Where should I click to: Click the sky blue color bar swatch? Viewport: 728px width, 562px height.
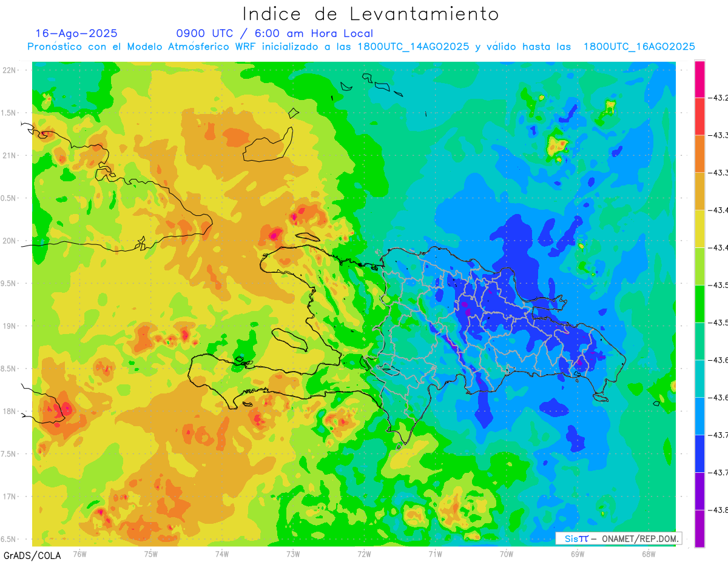699,416
